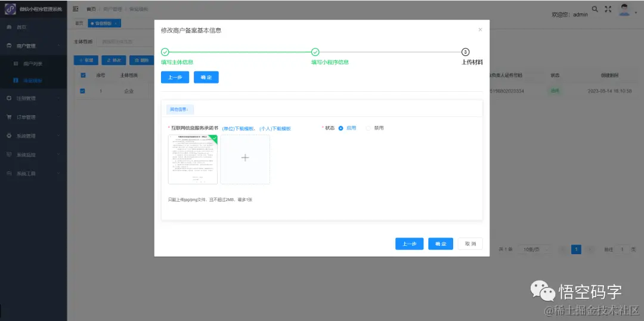Toggle fullscreen with the expand icon in the header
Screen dimensions: 644x321
pyautogui.click(x=608, y=9)
